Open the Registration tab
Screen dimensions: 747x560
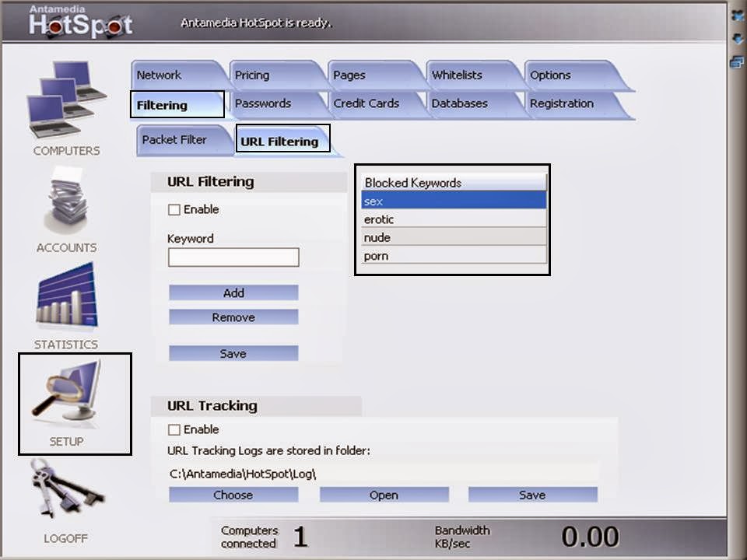[x=574, y=103]
